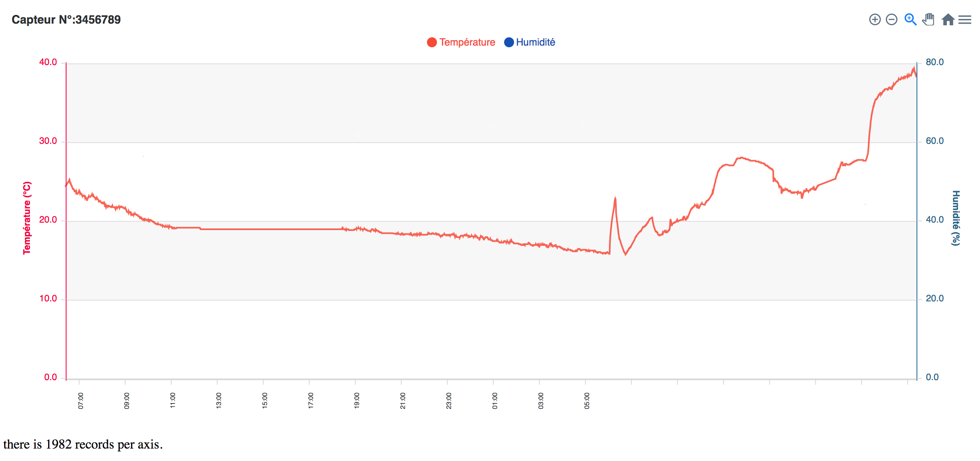
Task: Reset the view with the home icon
Action: click(x=948, y=19)
